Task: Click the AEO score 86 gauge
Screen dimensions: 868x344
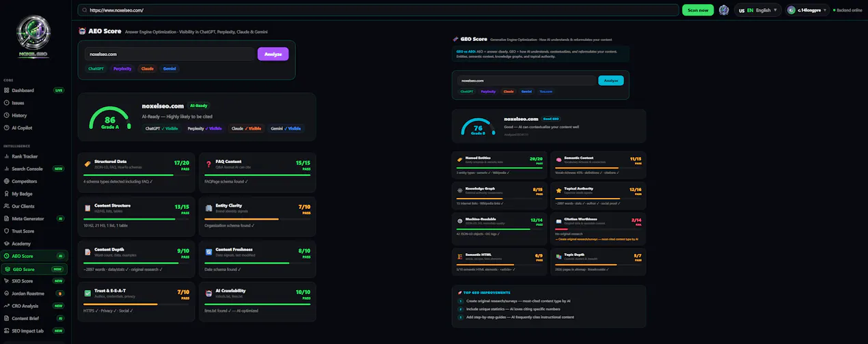Action: pyautogui.click(x=109, y=117)
